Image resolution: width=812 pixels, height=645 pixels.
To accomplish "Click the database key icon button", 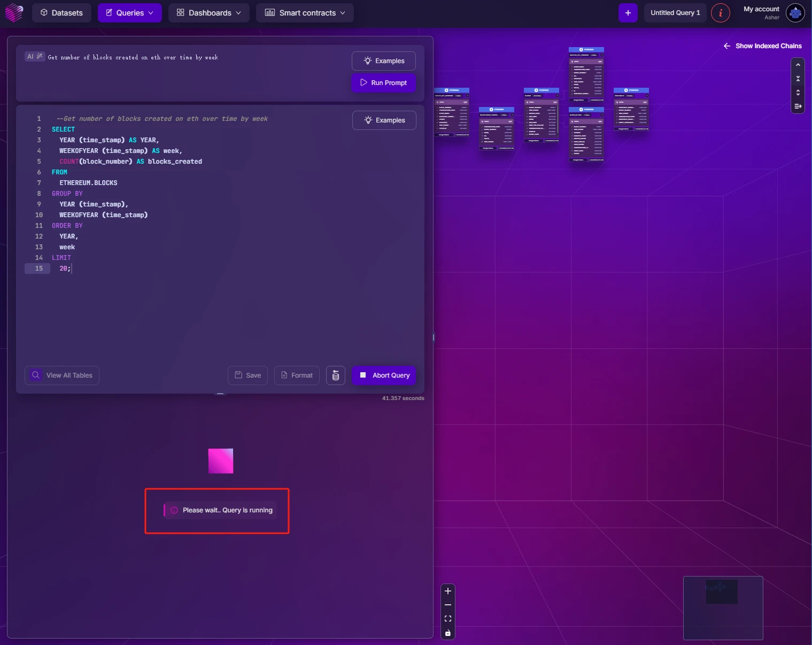I will tap(335, 375).
